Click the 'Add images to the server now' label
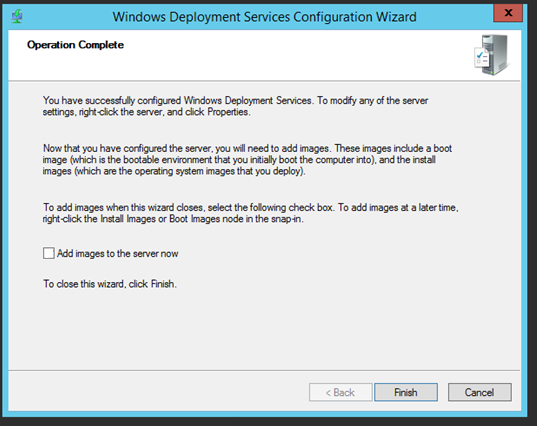 click(x=117, y=253)
